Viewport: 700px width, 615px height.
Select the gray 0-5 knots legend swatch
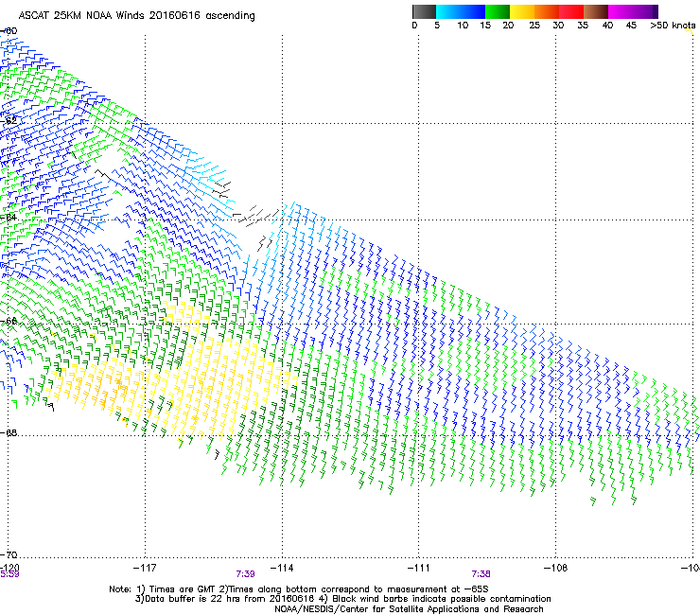pyautogui.click(x=425, y=11)
